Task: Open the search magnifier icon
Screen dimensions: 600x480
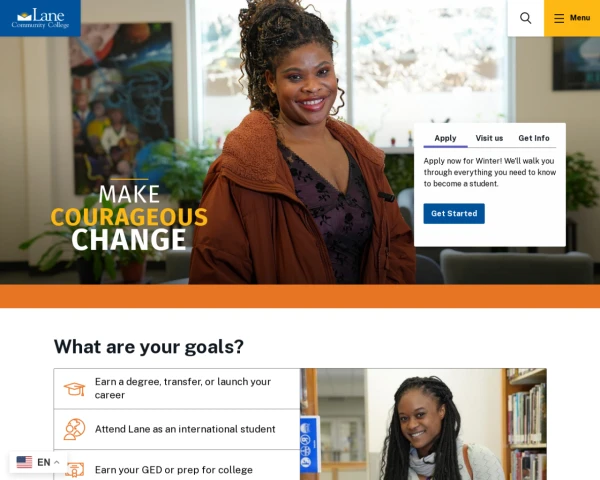Action: pyautogui.click(x=525, y=18)
